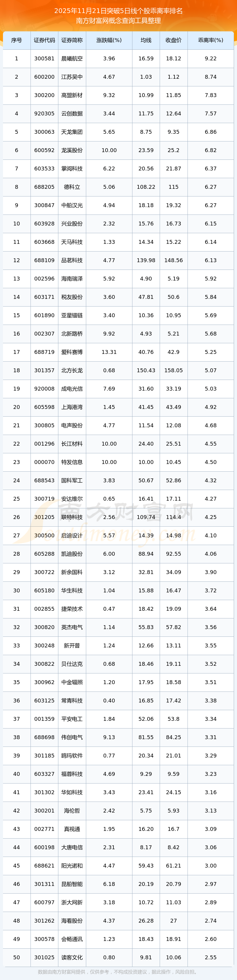Click the 序号 column header

16,40
